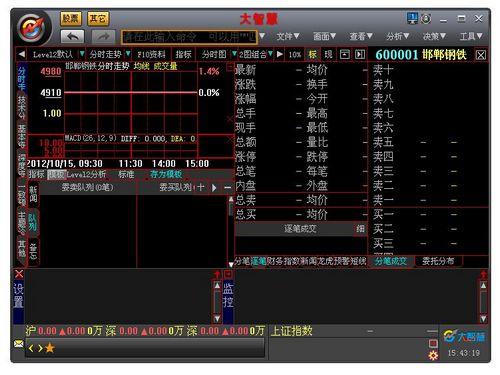Toggle the 10% scale button

coord(295,54)
